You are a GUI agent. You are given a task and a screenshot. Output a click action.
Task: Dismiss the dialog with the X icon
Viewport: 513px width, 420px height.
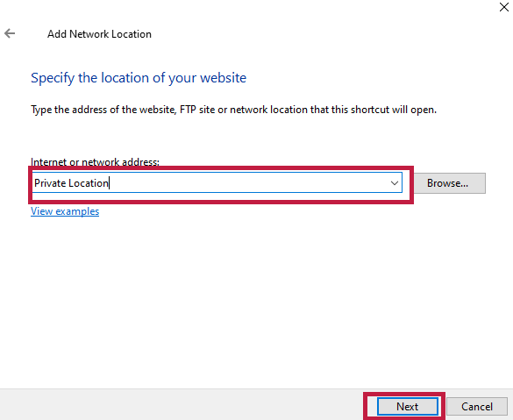point(504,6)
